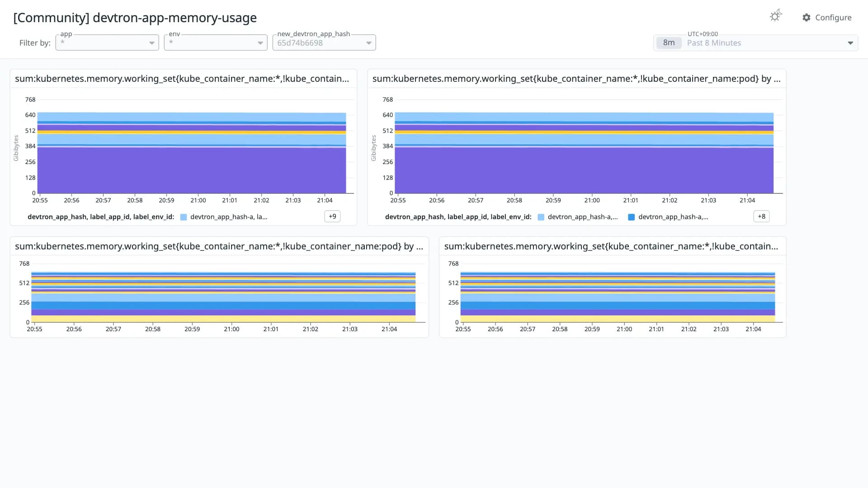Click the large purple area in top-right graph
The image size is (868, 488).
tap(584, 170)
